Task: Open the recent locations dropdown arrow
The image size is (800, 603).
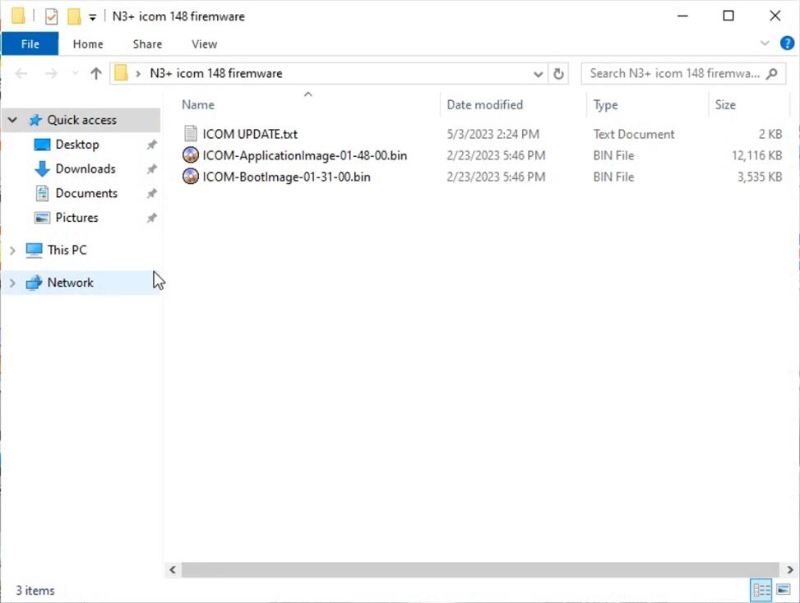Action: (76, 73)
